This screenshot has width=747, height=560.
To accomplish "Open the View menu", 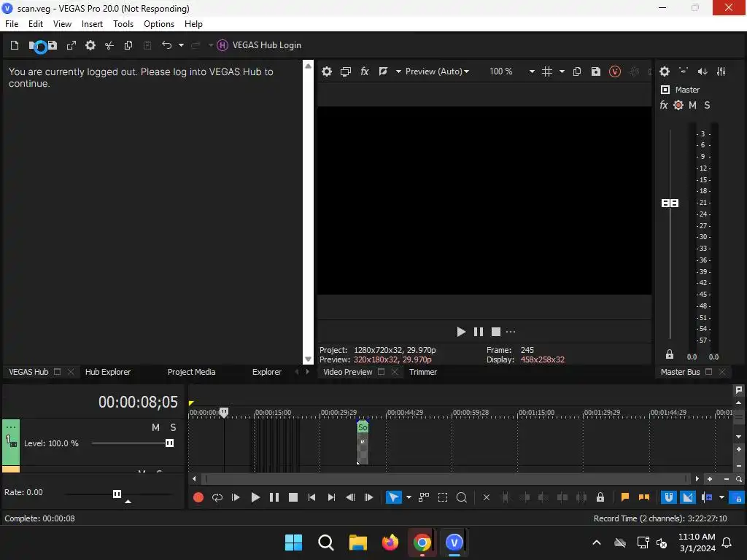I will (63, 24).
